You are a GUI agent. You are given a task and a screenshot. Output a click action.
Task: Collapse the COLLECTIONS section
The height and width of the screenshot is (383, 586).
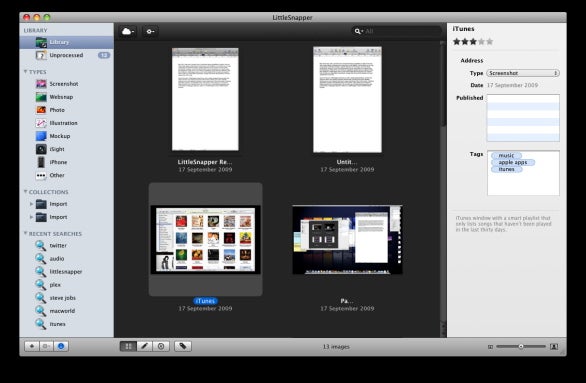click(25, 192)
